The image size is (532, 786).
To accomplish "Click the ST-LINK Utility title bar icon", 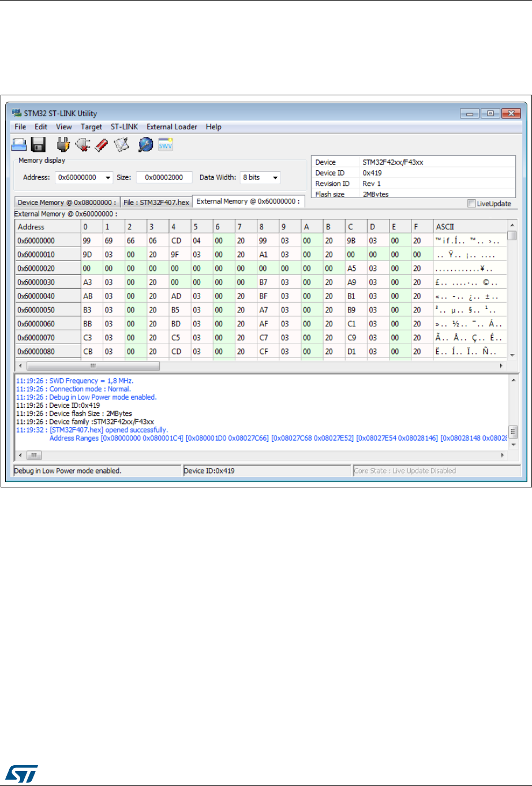I will pyautogui.click(x=17, y=113).
